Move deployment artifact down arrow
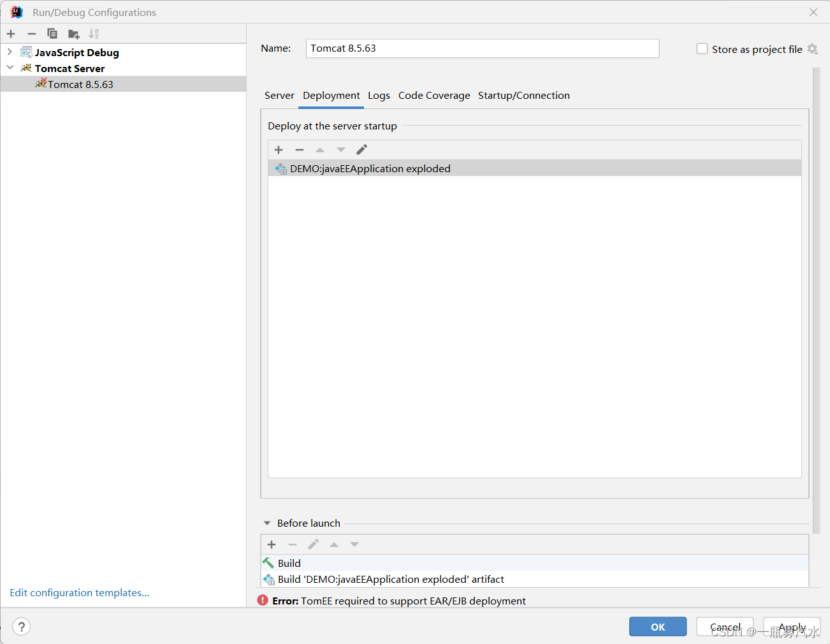The width and height of the screenshot is (830, 644). (x=341, y=150)
